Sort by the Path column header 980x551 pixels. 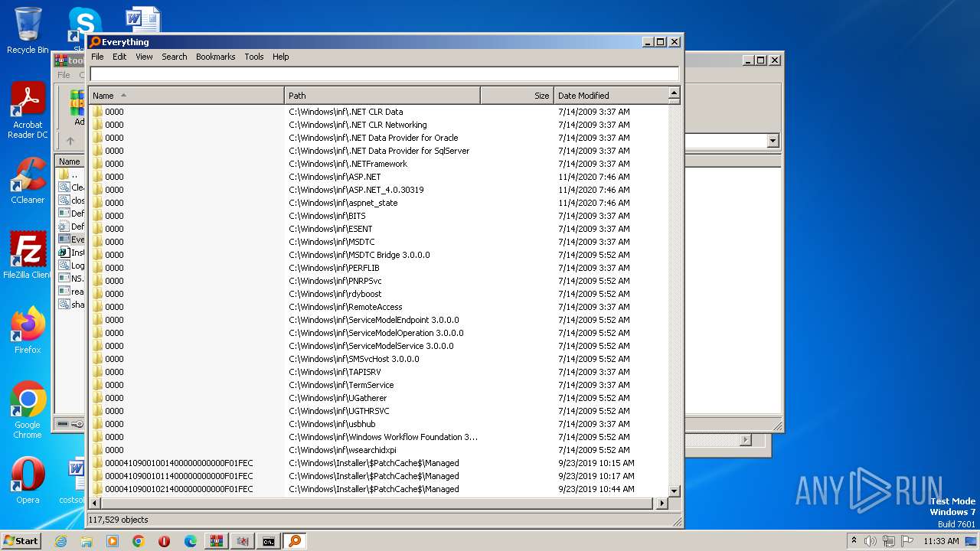(x=383, y=96)
